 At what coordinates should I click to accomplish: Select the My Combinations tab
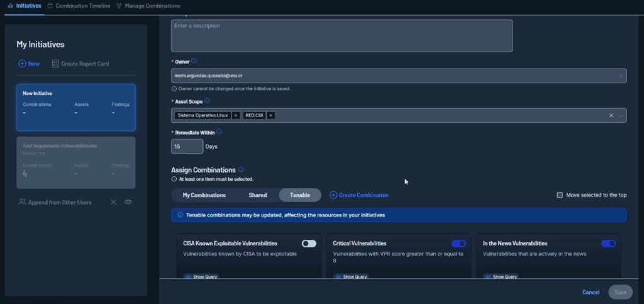204,195
